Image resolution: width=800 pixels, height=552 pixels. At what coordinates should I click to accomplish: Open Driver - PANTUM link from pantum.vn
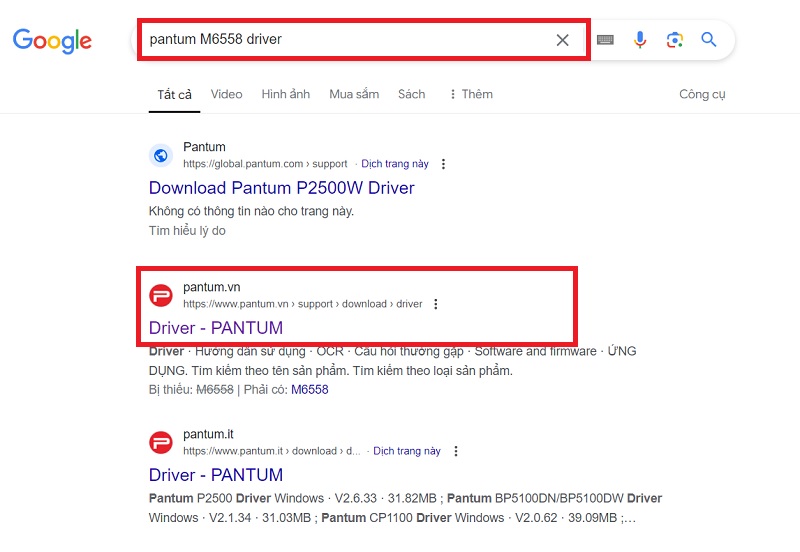[216, 328]
